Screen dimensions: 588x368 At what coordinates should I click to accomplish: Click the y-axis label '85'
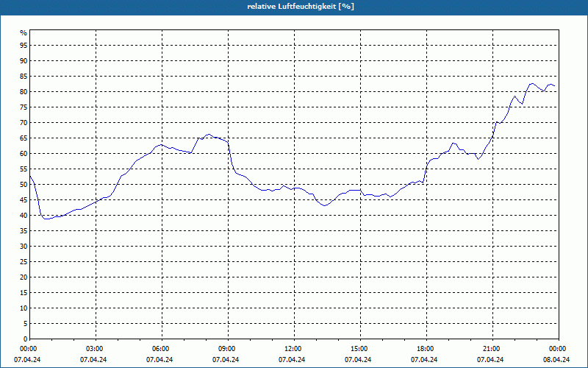(24, 77)
